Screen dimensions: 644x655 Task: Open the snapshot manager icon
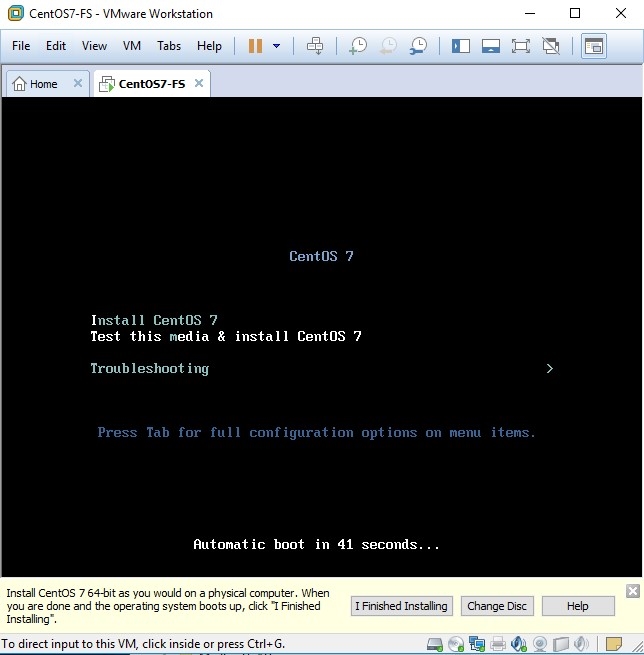pos(419,46)
